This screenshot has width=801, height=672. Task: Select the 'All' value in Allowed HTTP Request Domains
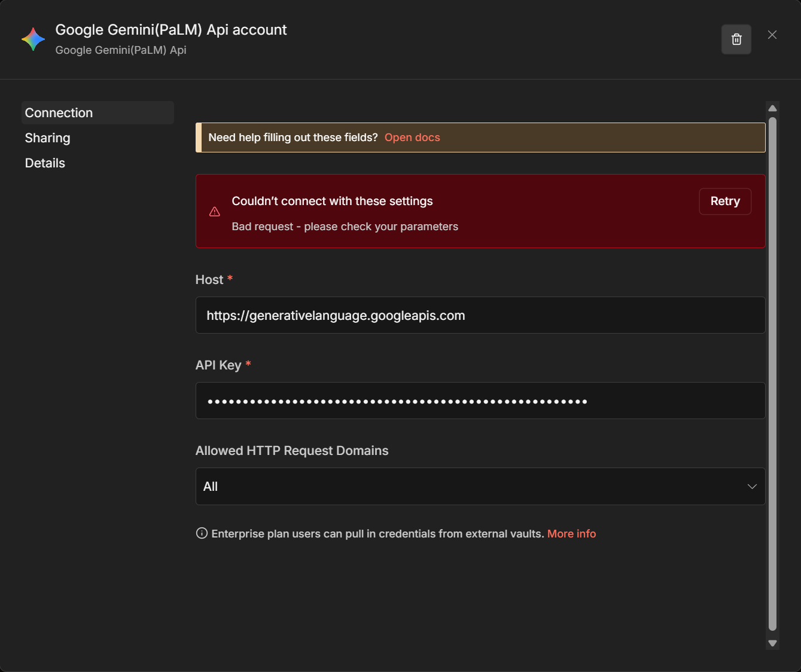point(211,487)
